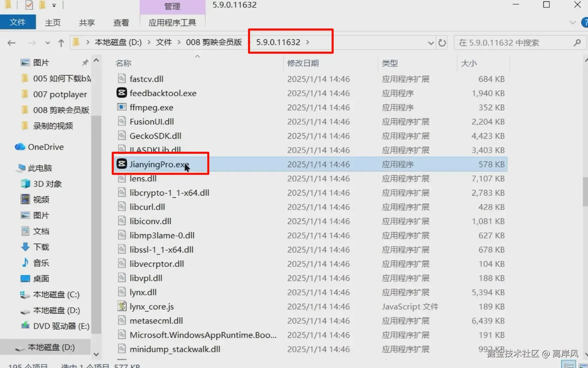
Task: Expand the chevron after 本地磁盘 (D:) breadcrumb
Action: (x=149, y=42)
